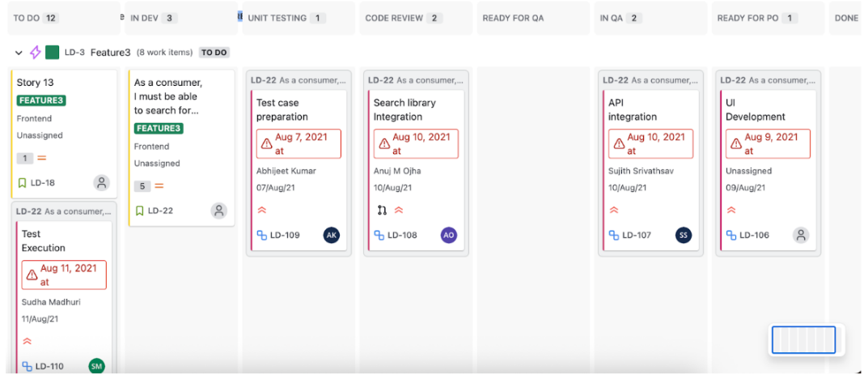This screenshot has height=392, width=868.
Task: Click the pull request icon on LD-108
Action: (382, 210)
